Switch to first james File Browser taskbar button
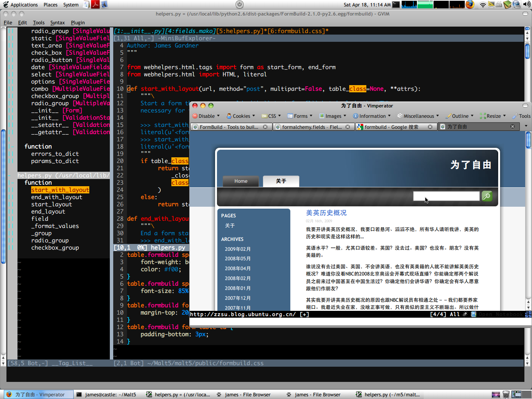The height and width of the screenshot is (399, 532). coord(247,394)
